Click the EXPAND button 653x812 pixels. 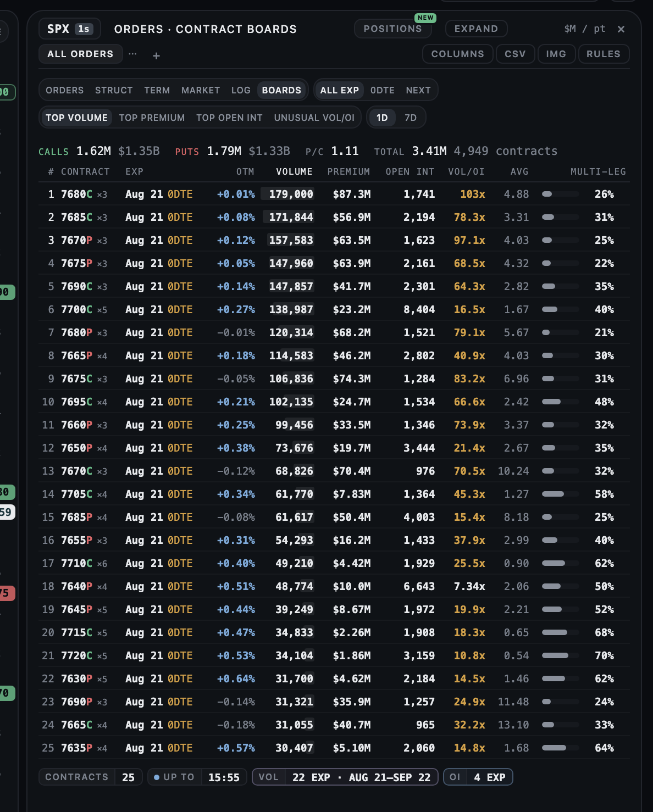pyautogui.click(x=476, y=29)
